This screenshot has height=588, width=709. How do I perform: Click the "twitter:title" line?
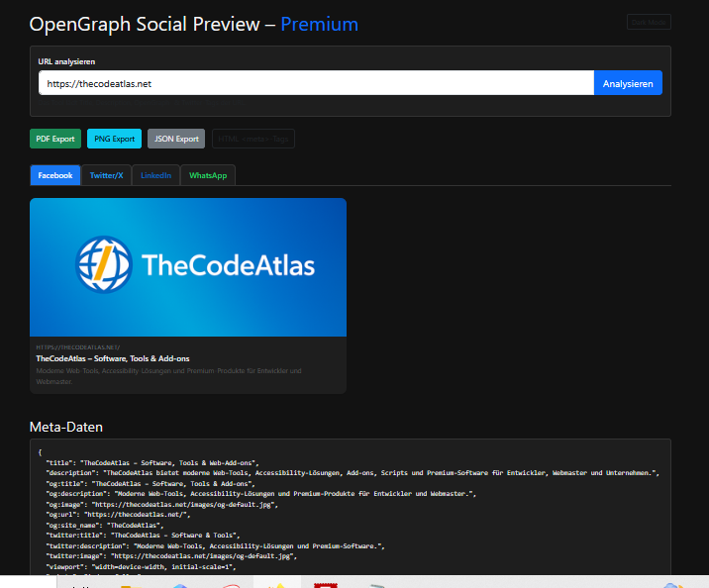click(143, 536)
